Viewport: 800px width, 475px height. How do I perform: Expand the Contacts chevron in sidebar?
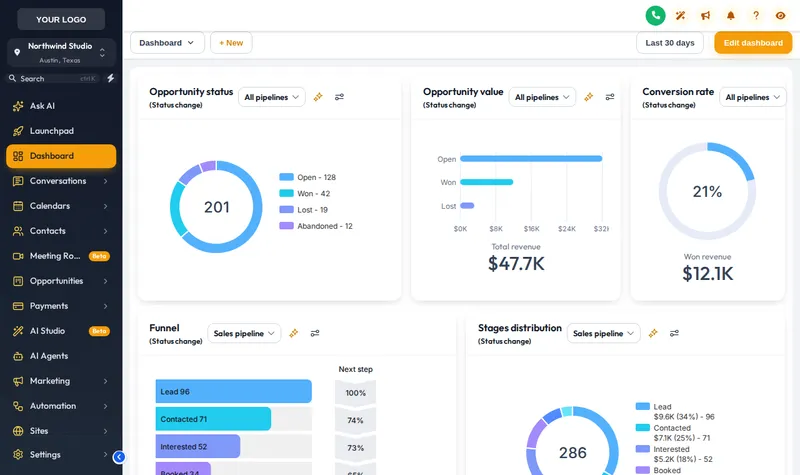(x=105, y=231)
